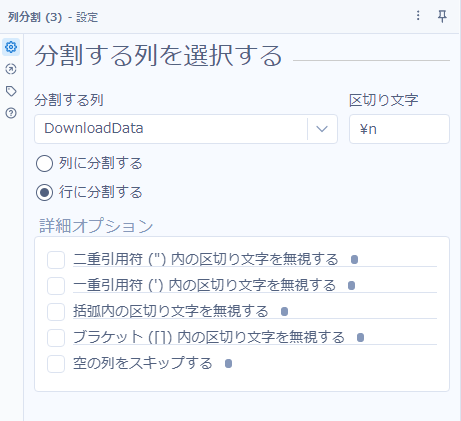Select the 行に分割する radio button
Image resolution: width=461 pixels, height=421 pixels.
pos(44,192)
